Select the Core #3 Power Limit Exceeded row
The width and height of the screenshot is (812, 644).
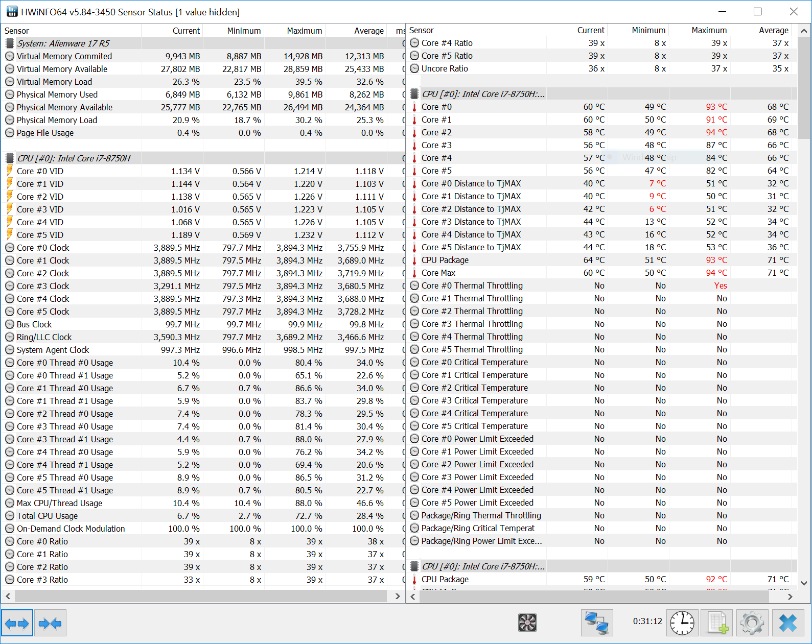(x=602, y=477)
